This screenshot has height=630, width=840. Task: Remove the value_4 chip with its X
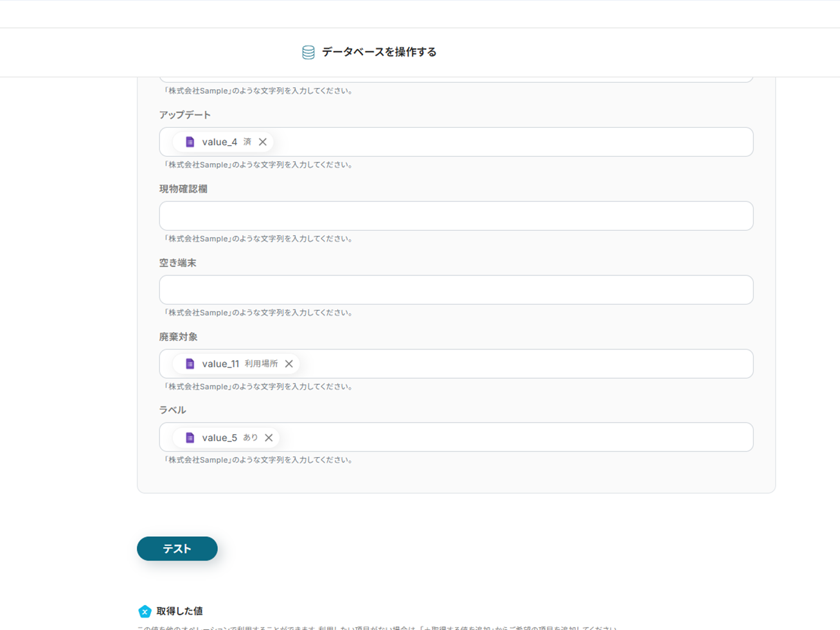point(263,142)
